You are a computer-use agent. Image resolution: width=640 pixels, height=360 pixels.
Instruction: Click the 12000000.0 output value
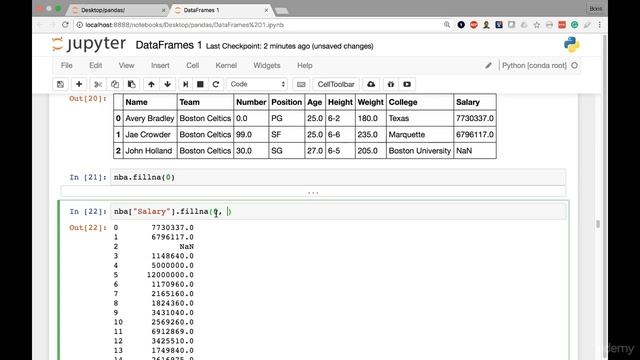coord(170,275)
